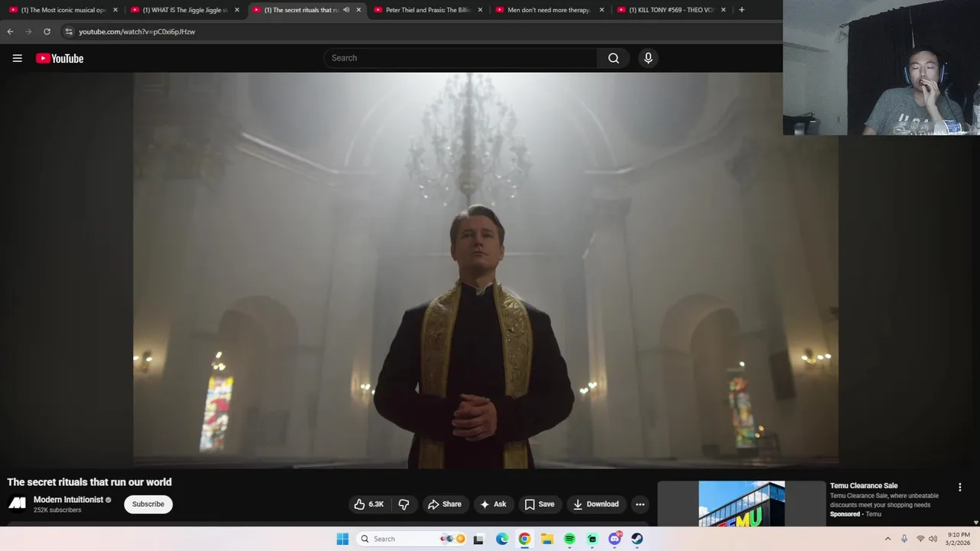Screen dimensions: 980x551
Task: Click the 252K subscribers text
Action: [x=57, y=510]
